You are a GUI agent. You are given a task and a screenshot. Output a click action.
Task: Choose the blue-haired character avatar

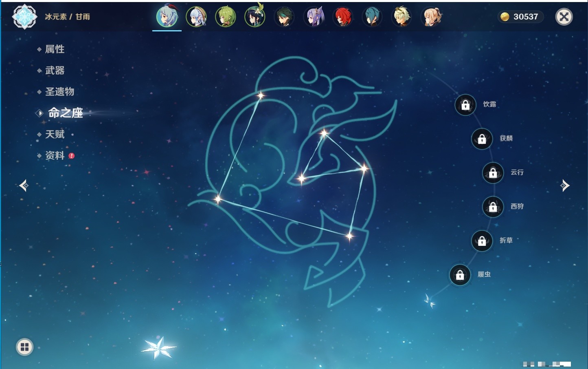click(372, 17)
